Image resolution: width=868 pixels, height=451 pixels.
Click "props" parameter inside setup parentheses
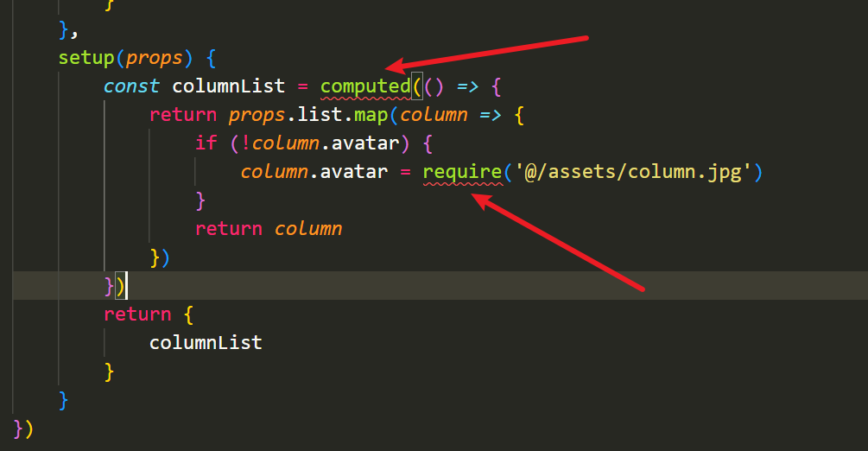155,58
